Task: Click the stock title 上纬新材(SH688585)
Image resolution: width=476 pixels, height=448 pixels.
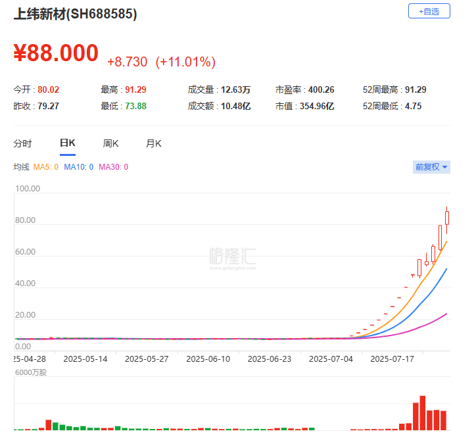Action: 76,14
